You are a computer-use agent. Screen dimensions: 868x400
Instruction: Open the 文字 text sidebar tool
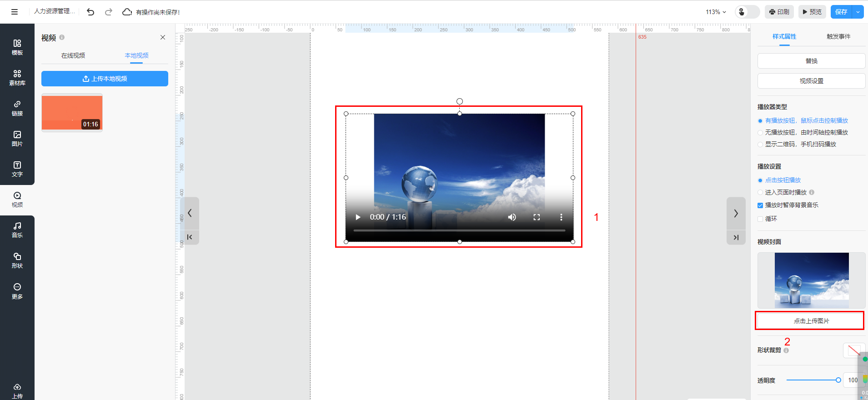click(x=17, y=169)
